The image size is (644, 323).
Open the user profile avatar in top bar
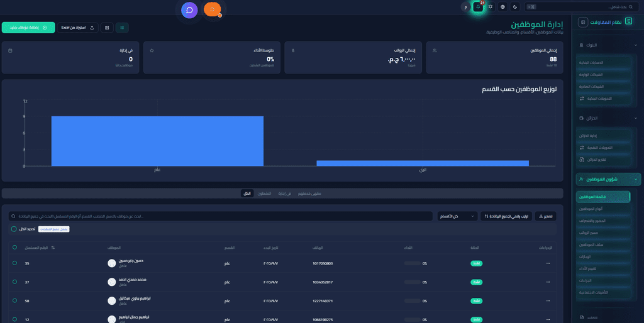[466, 8]
